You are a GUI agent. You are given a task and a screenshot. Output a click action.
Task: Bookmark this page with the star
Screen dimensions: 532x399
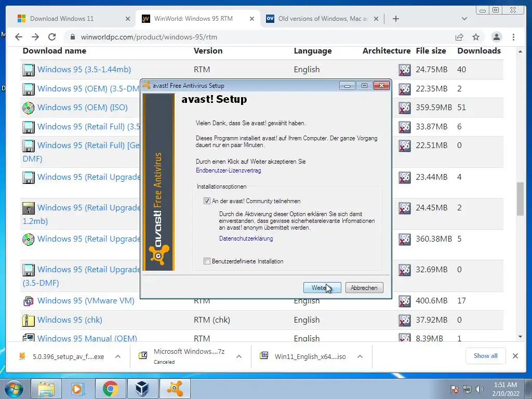(476, 37)
